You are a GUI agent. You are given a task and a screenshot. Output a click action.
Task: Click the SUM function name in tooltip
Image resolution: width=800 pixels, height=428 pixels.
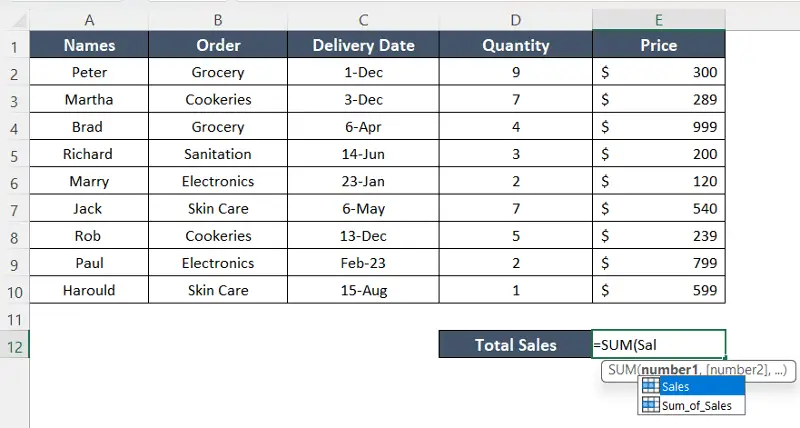[622, 370]
